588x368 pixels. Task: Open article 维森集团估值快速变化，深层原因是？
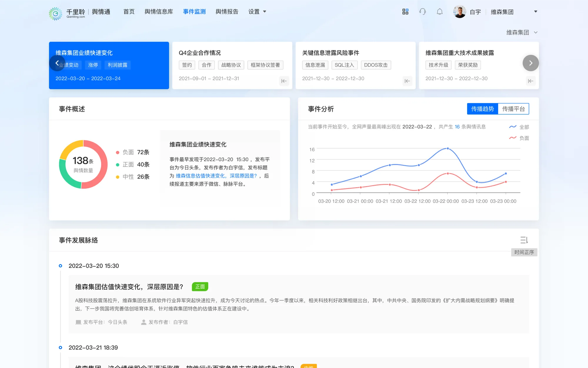(129, 287)
